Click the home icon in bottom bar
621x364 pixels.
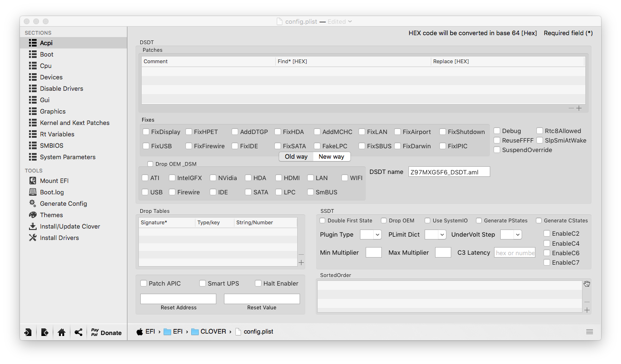point(61,332)
